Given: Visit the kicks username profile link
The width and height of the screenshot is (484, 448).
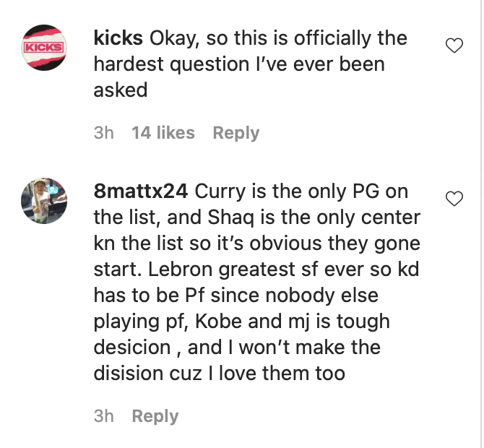Looking at the screenshot, I should point(118,38).
